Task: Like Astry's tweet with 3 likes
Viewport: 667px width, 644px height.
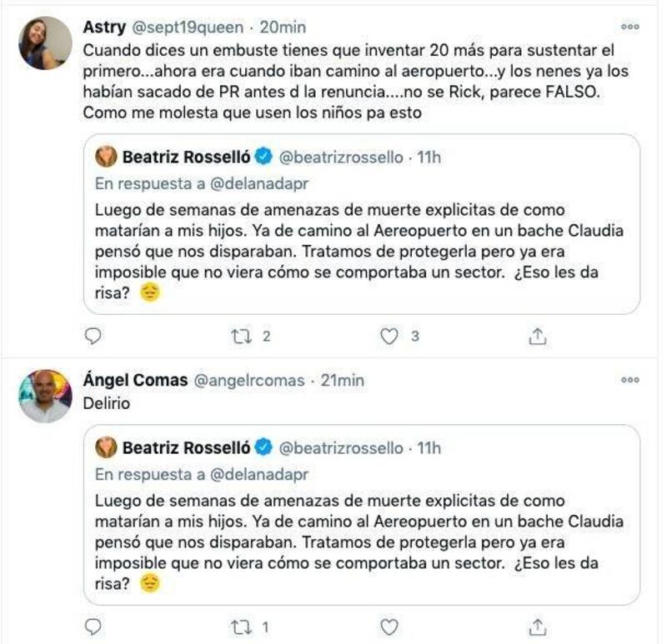Action: tap(389, 336)
